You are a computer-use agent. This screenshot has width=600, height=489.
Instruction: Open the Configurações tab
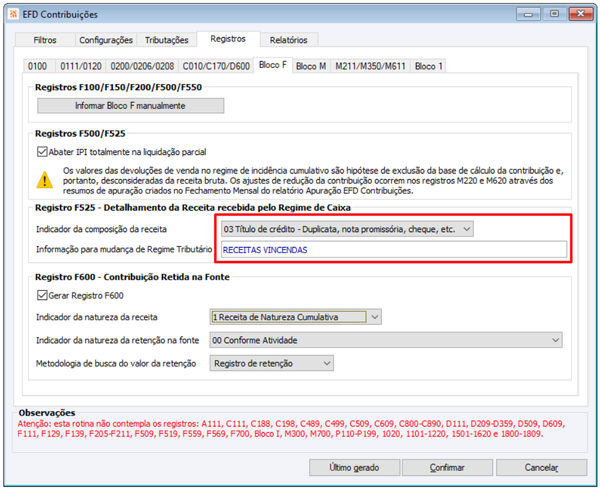[106, 40]
